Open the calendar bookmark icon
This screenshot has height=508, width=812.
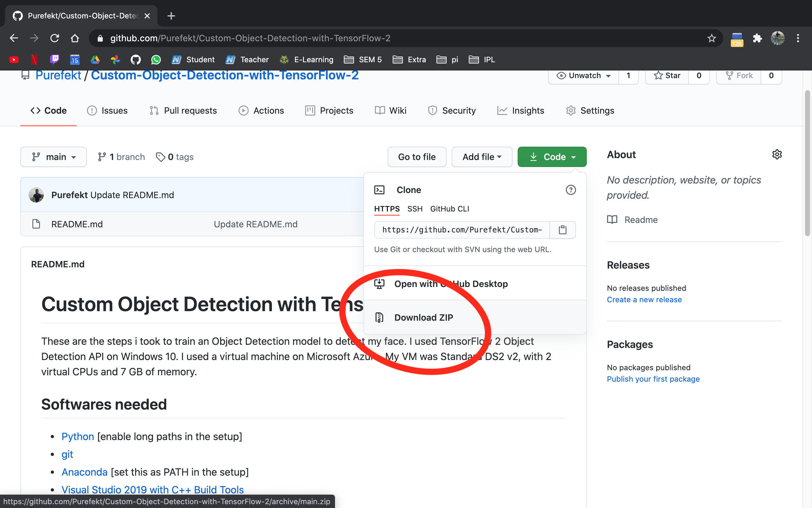point(75,59)
